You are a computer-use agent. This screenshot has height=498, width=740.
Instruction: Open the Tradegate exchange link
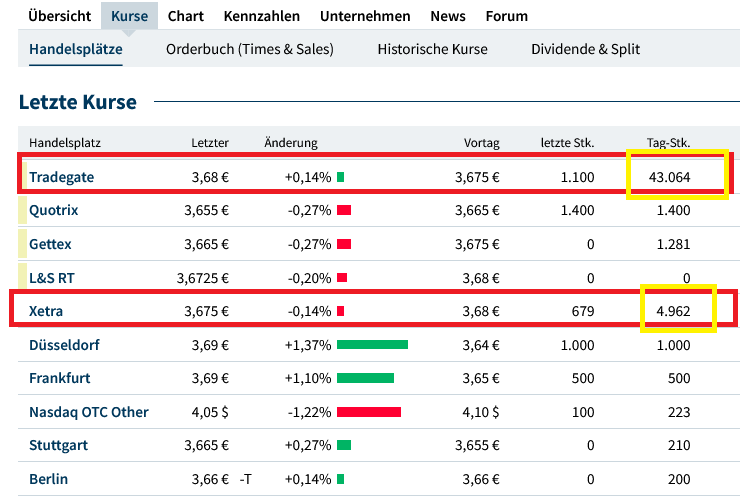tap(61, 177)
